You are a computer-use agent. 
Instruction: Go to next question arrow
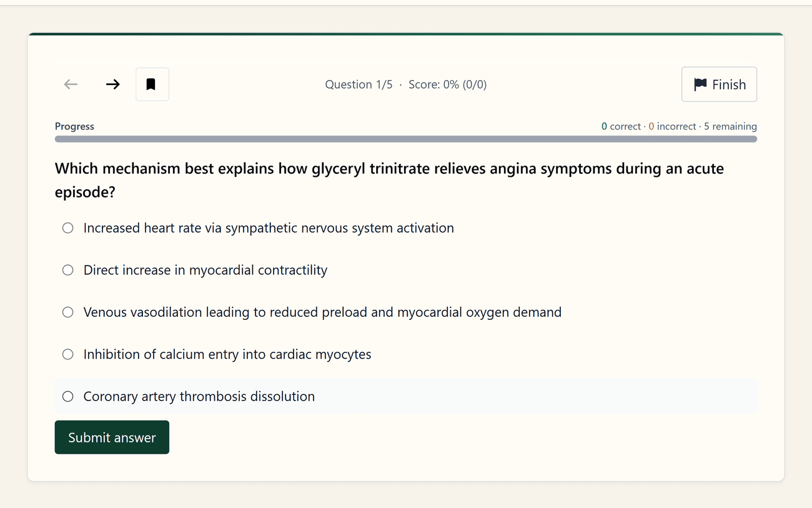coord(113,84)
